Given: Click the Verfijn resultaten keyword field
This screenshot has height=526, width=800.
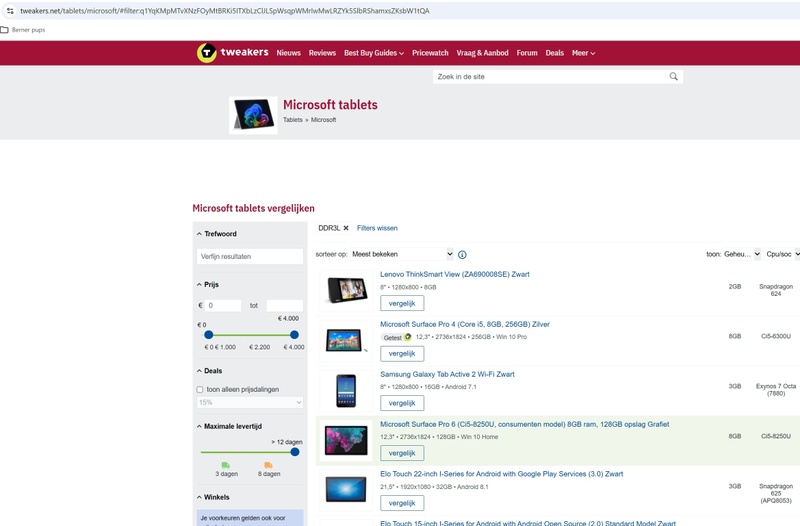Looking at the screenshot, I should pos(250,257).
